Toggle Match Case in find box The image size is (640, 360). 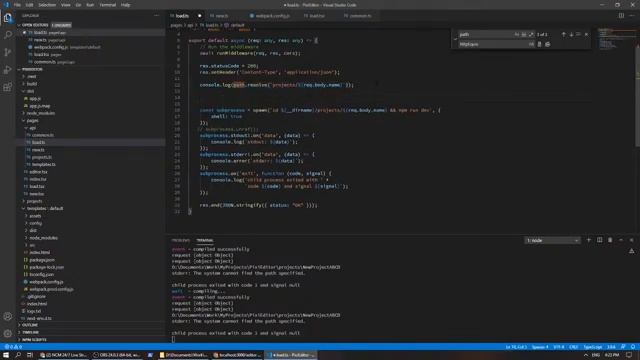click(x=517, y=35)
